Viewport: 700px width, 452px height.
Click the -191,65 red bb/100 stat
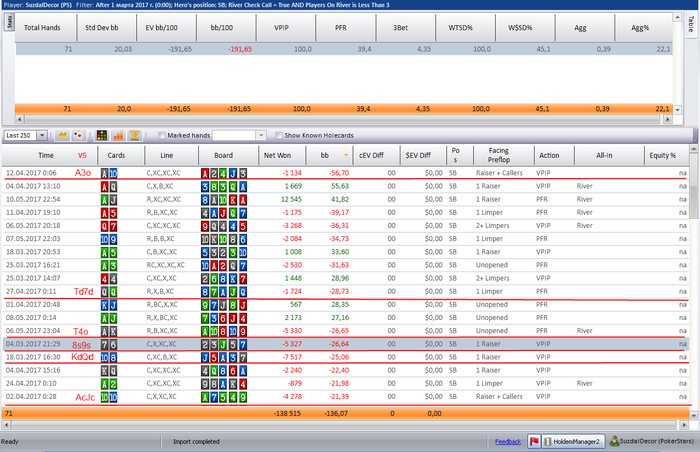[240, 49]
